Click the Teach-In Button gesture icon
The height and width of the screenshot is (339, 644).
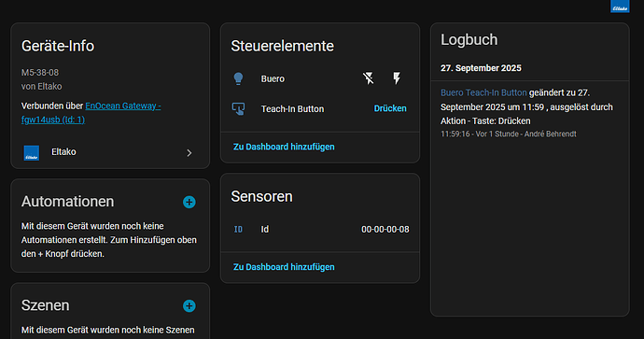(238, 109)
